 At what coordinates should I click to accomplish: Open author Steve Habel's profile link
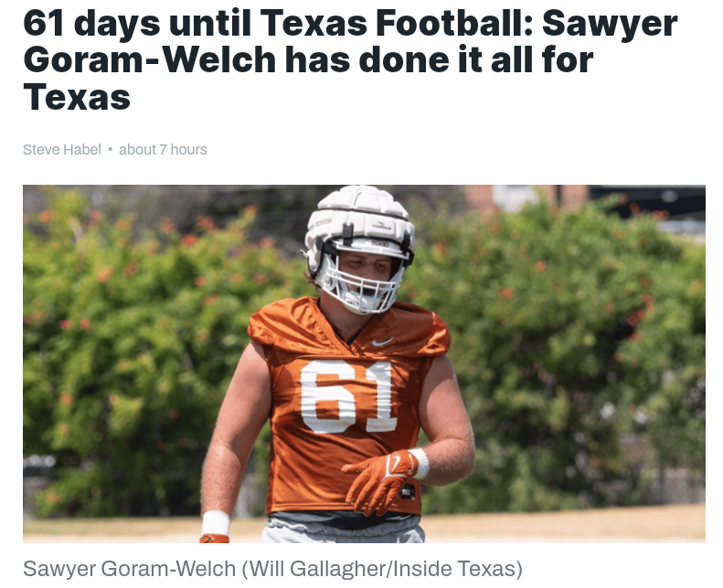[x=62, y=150]
